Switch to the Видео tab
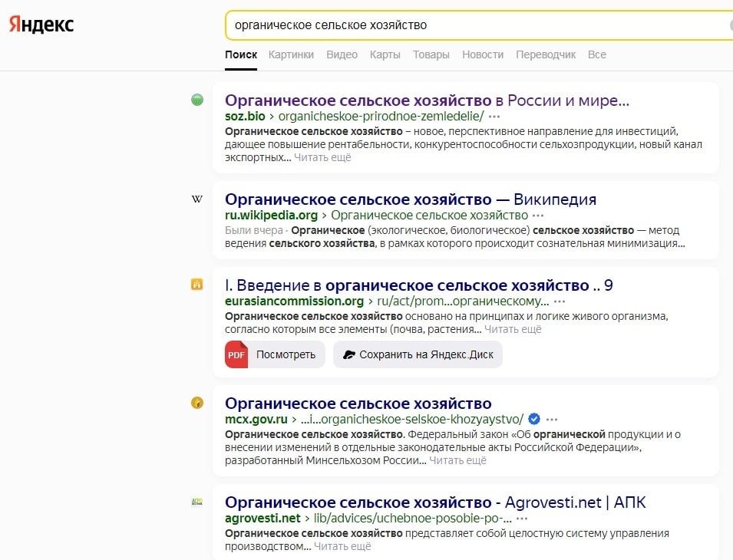The image size is (733, 560). [x=342, y=54]
